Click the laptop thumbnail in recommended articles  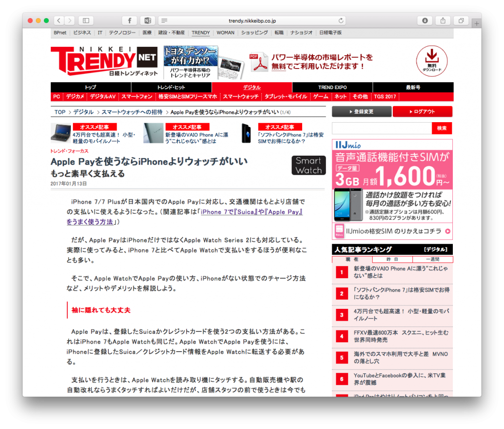(x=61, y=133)
